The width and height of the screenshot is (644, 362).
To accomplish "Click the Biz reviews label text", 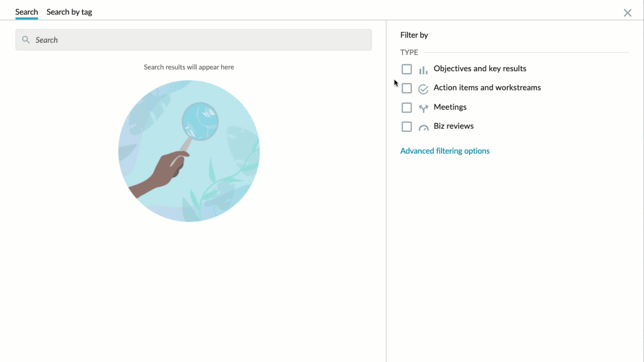I will [453, 126].
